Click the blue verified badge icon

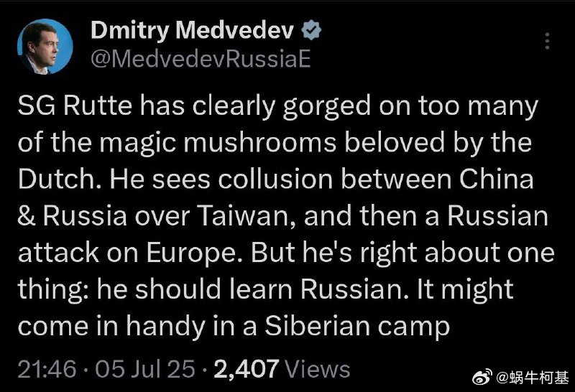311,30
